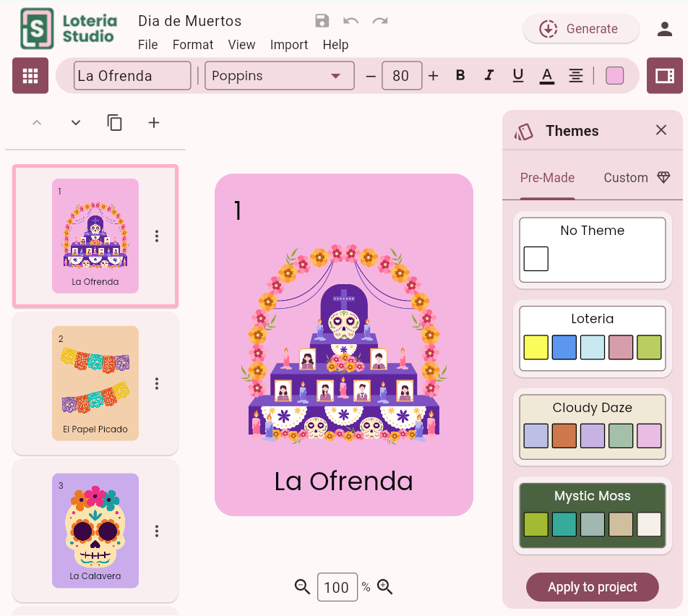
Task: Toggle bold formatting
Action: [x=460, y=74]
